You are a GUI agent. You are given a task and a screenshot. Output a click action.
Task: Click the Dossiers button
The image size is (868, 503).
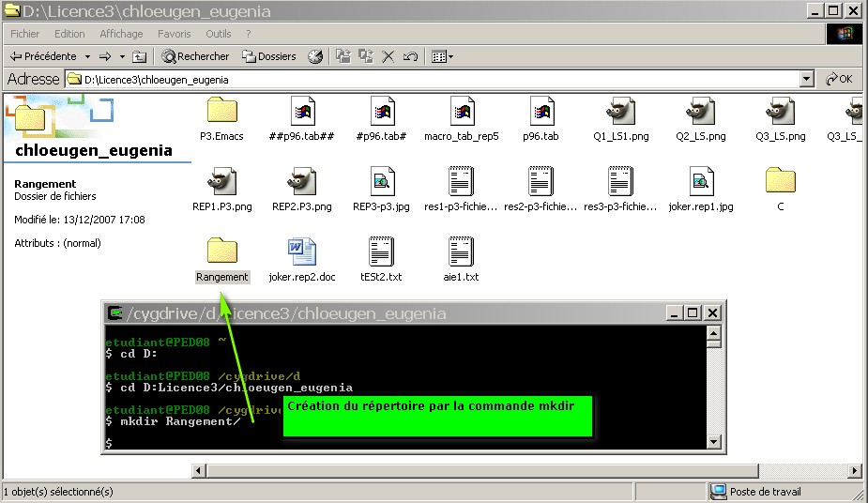[x=269, y=56]
